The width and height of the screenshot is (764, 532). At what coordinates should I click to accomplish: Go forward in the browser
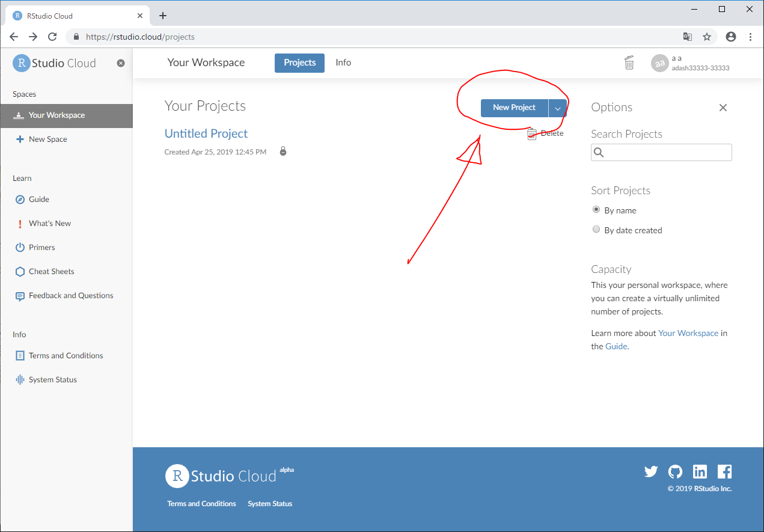pos(33,37)
